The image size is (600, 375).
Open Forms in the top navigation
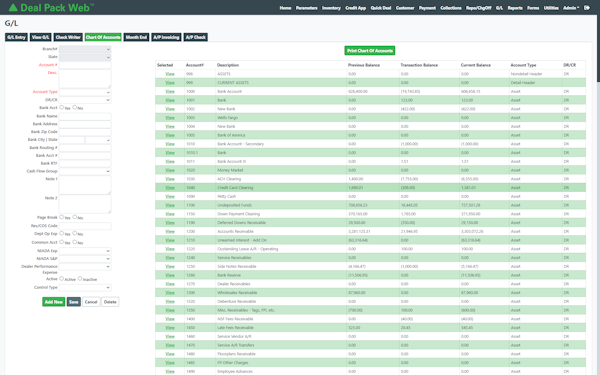[533, 8]
